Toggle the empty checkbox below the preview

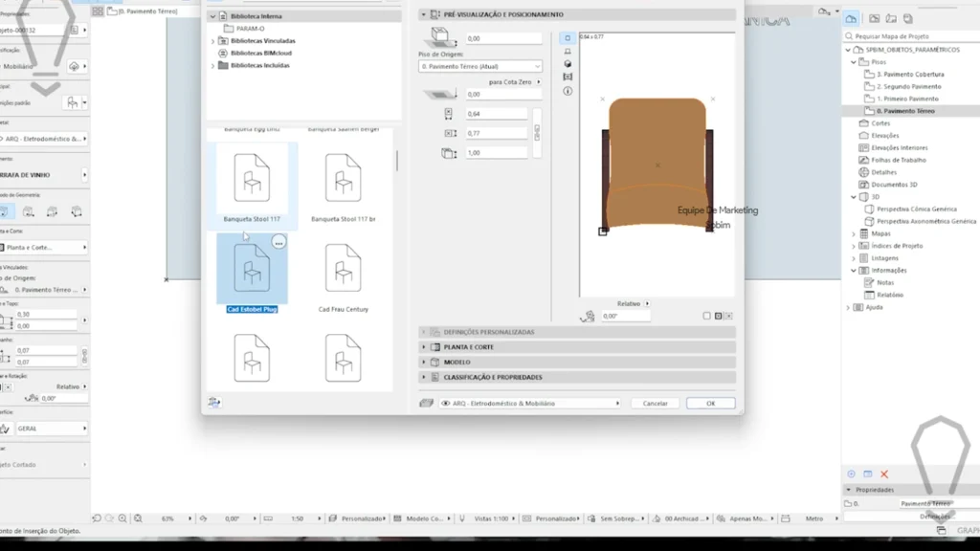coord(706,316)
